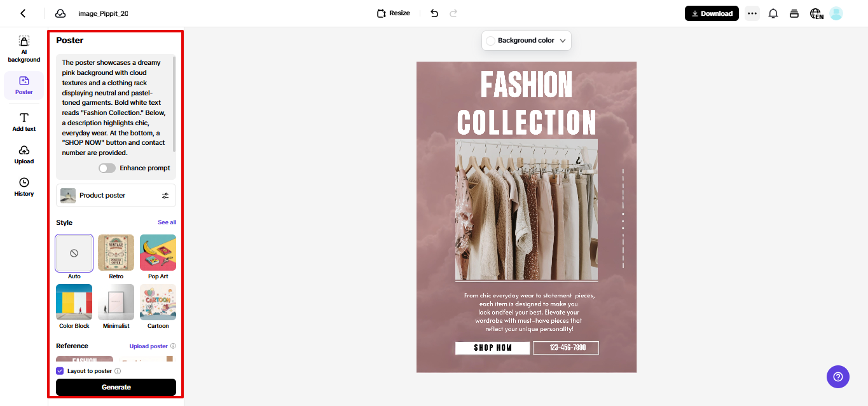The image size is (868, 406).
Task: Click the Upload poster link
Action: click(x=149, y=346)
